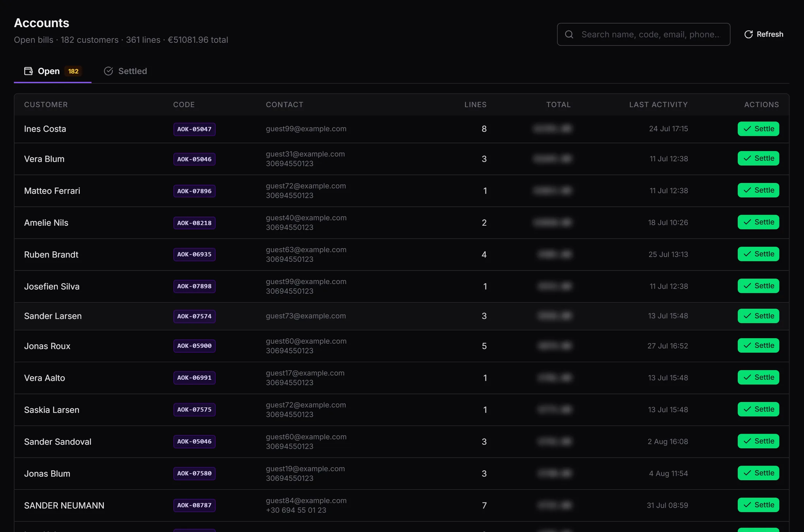Viewport: 804px width, 532px height.
Task: Click code badge AOK-06935
Action: coord(194,254)
